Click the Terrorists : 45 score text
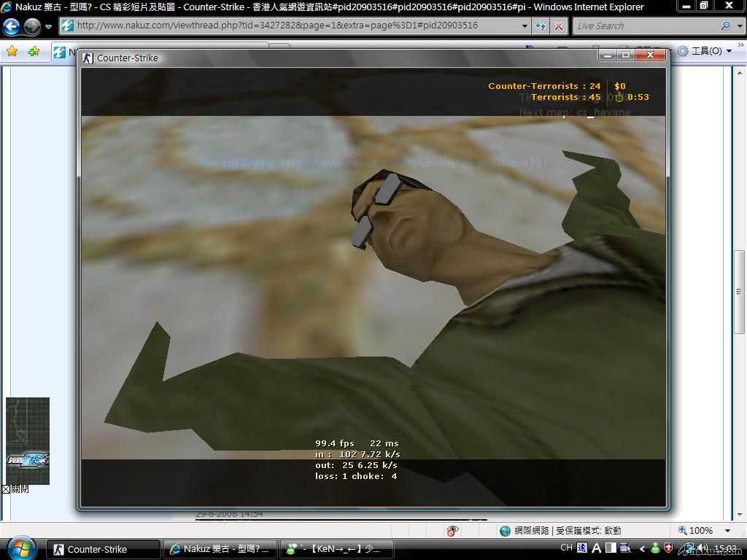Viewport: 747px width, 560px height. click(x=566, y=97)
